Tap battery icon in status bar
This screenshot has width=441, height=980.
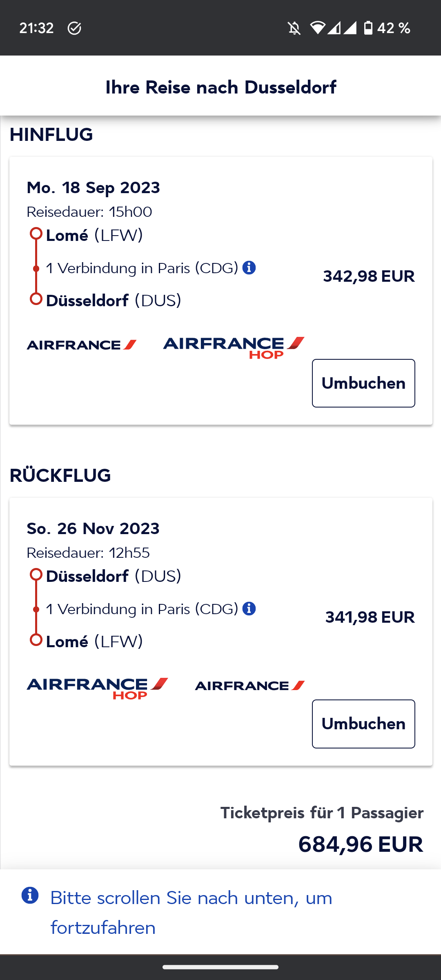tap(368, 28)
